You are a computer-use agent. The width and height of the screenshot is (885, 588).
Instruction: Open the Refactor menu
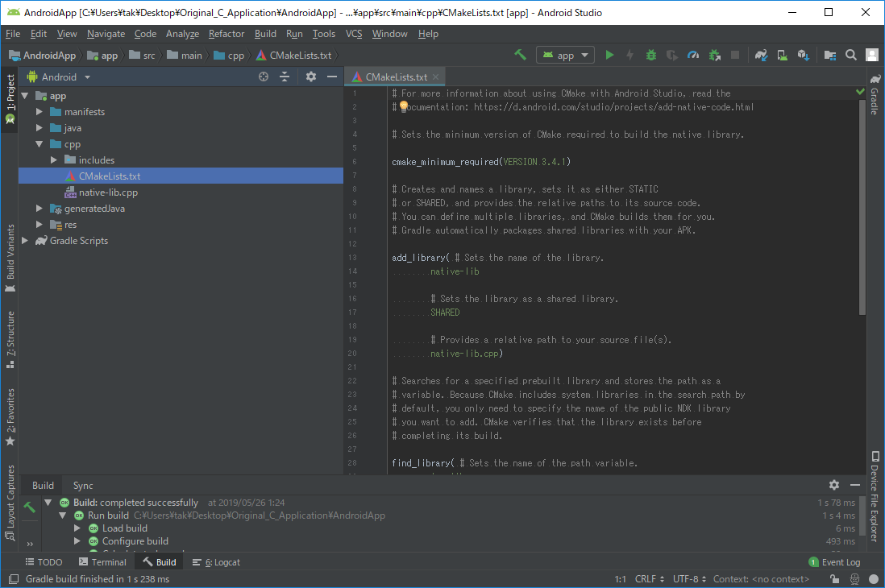pyautogui.click(x=226, y=34)
